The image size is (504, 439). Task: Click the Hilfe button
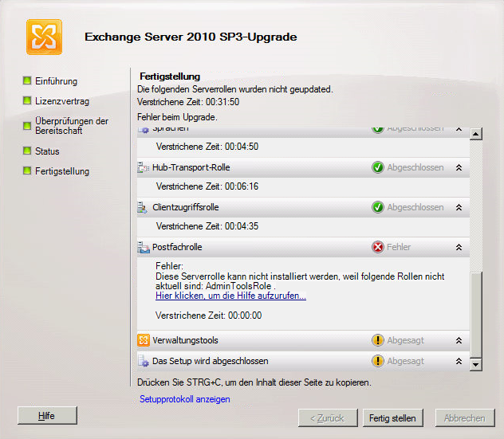(x=47, y=416)
